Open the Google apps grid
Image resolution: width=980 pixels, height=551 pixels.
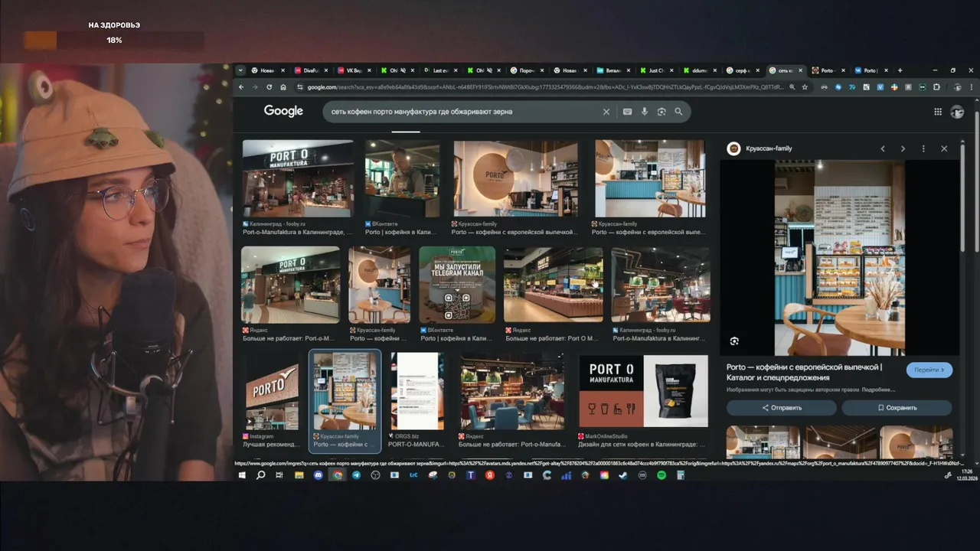(x=938, y=112)
